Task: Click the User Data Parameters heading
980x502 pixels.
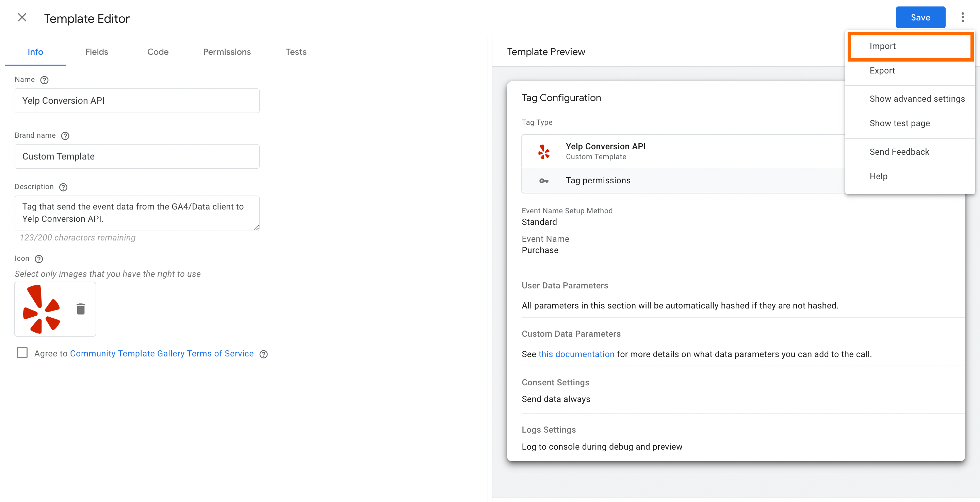Action: [x=565, y=286]
